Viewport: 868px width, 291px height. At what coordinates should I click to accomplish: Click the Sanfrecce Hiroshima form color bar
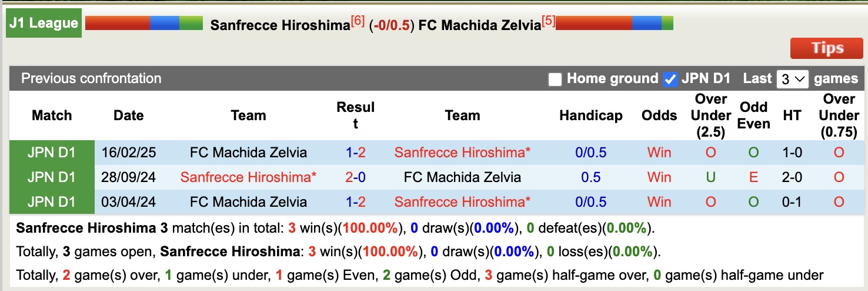(x=143, y=24)
